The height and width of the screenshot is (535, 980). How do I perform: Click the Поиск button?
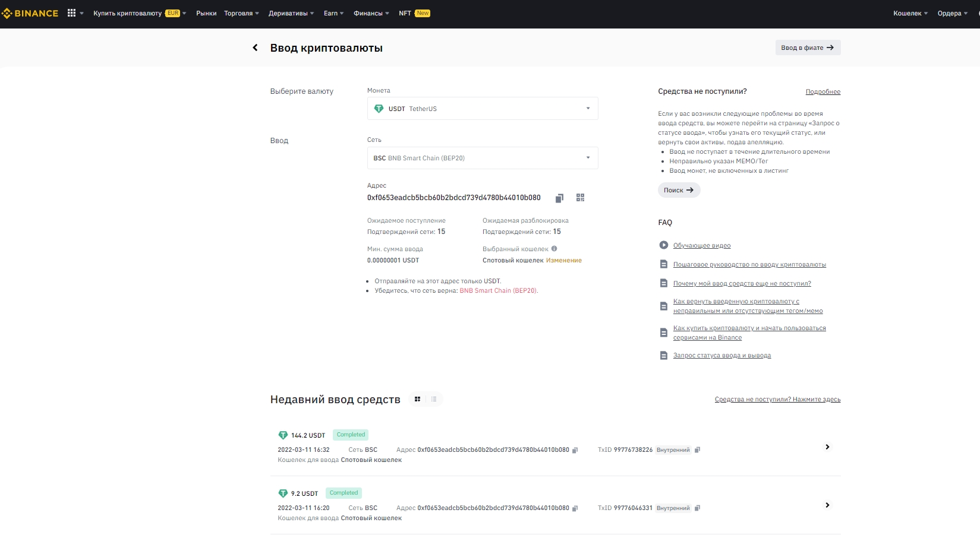[679, 190]
